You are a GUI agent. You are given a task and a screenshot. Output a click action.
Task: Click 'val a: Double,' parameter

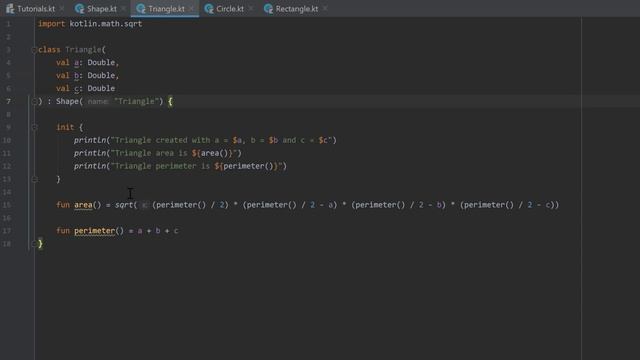(x=87, y=62)
